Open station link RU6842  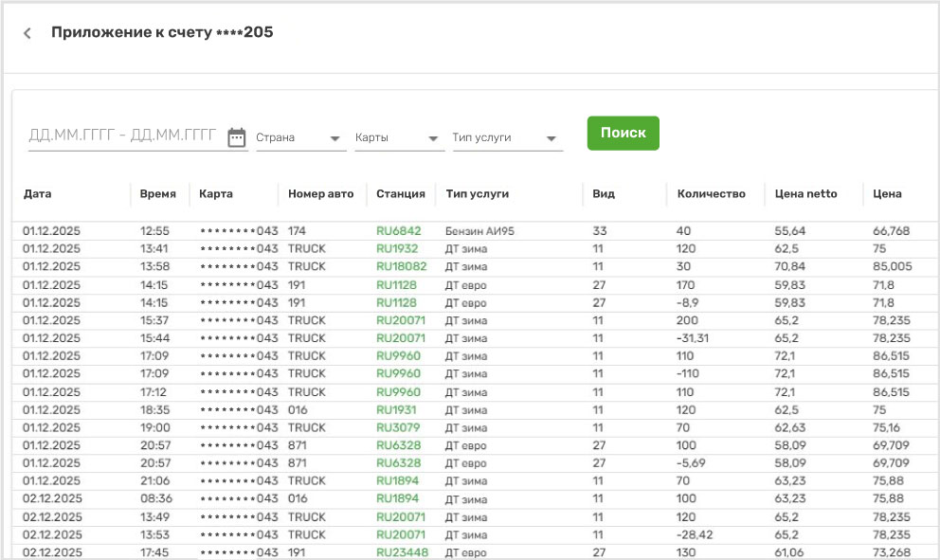tap(398, 230)
